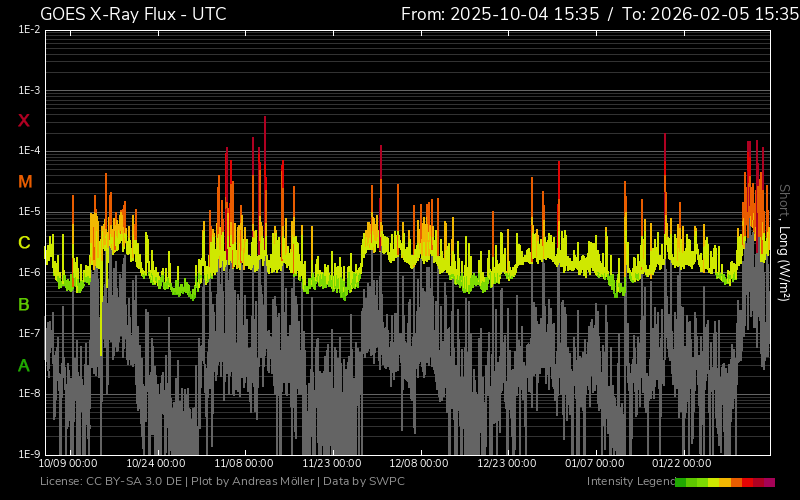Select the 01/22 00:00 time axis label
This screenshot has height=500, width=800.
[x=681, y=464]
